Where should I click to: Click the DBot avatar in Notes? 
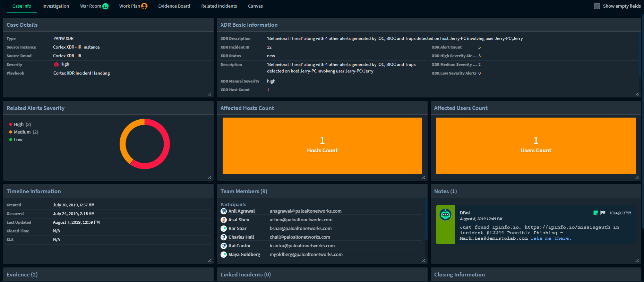click(445, 215)
